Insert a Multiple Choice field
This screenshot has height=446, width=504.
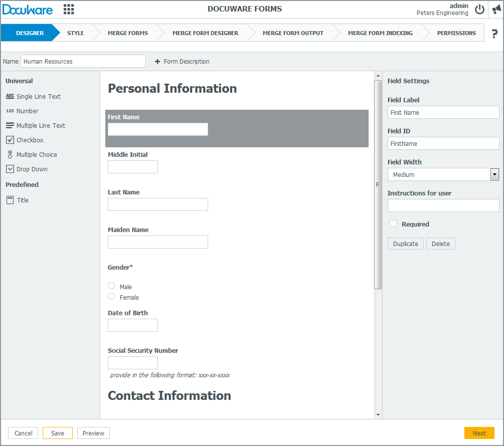37,154
